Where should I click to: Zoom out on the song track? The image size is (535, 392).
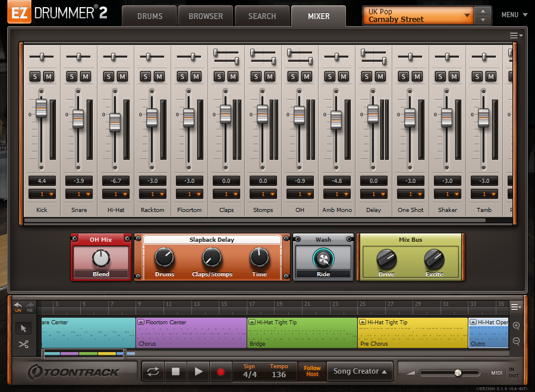(x=516, y=341)
